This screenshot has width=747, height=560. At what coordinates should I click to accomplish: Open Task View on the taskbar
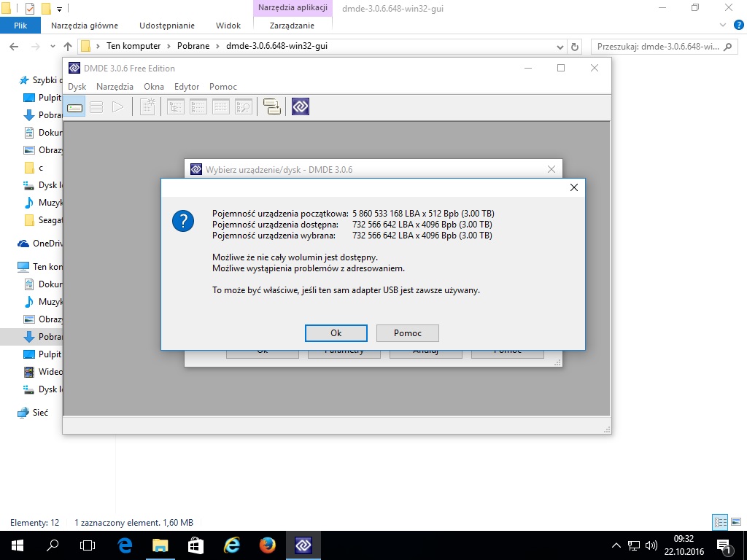(88, 545)
